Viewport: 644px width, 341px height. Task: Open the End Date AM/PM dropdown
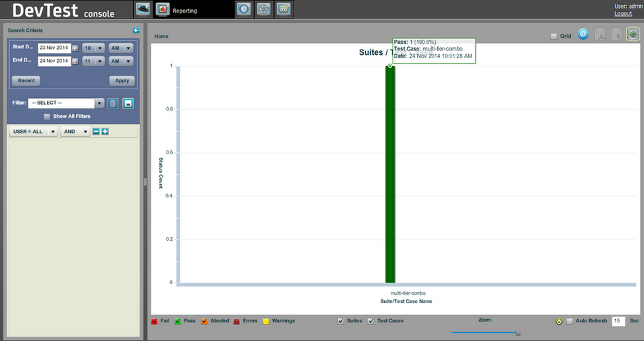(x=121, y=62)
